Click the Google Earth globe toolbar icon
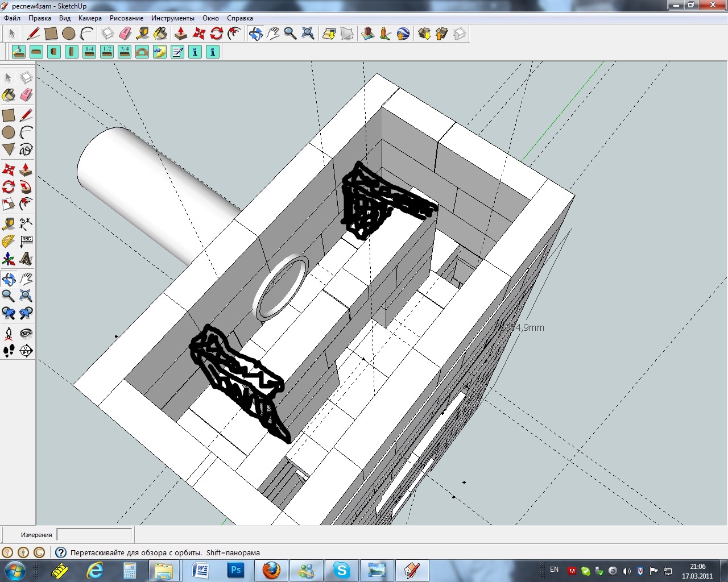This screenshot has width=728, height=582. 403,34
